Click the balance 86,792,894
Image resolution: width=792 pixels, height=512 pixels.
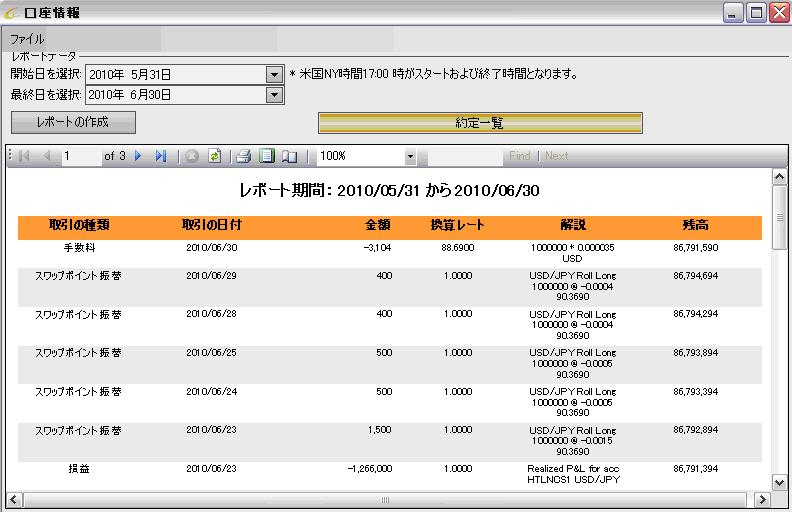tap(696, 430)
